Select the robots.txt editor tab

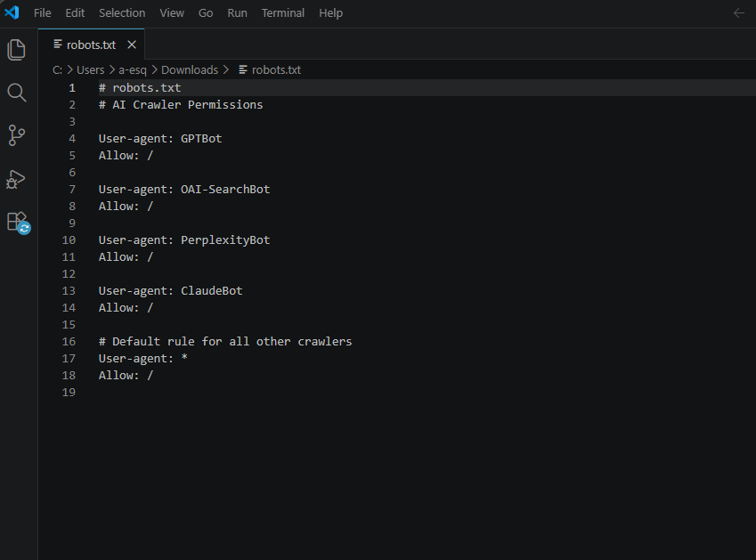tap(91, 45)
